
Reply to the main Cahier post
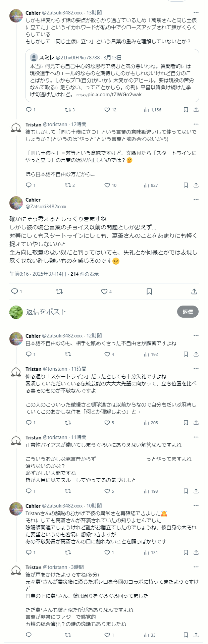point(14,291)
